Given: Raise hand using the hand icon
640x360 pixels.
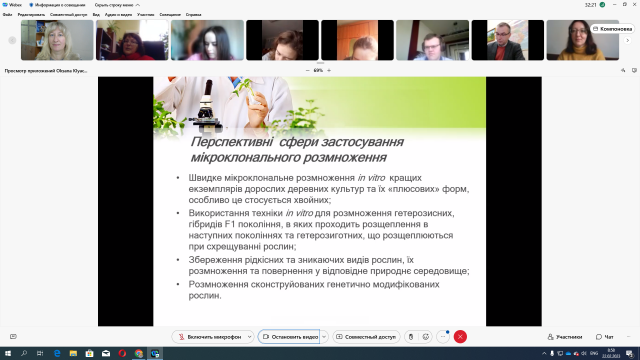Looking at the screenshot, I should pyautogui.click(x=411, y=337).
